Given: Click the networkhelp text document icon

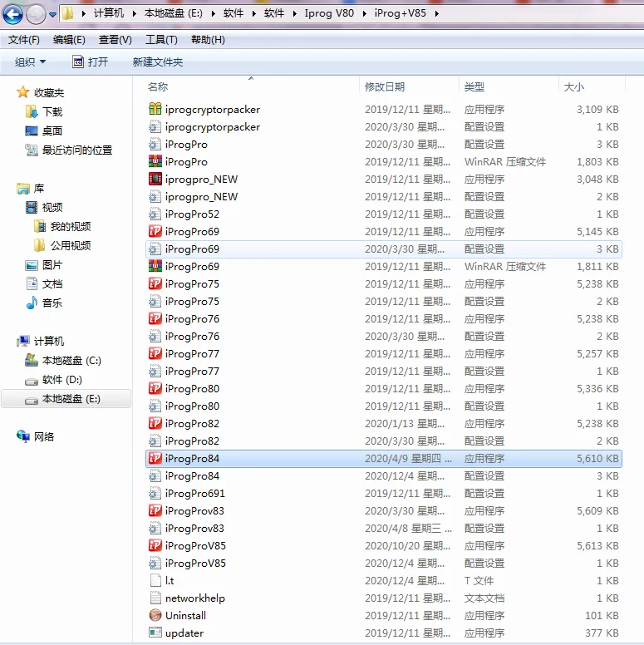Looking at the screenshot, I should [x=155, y=598].
